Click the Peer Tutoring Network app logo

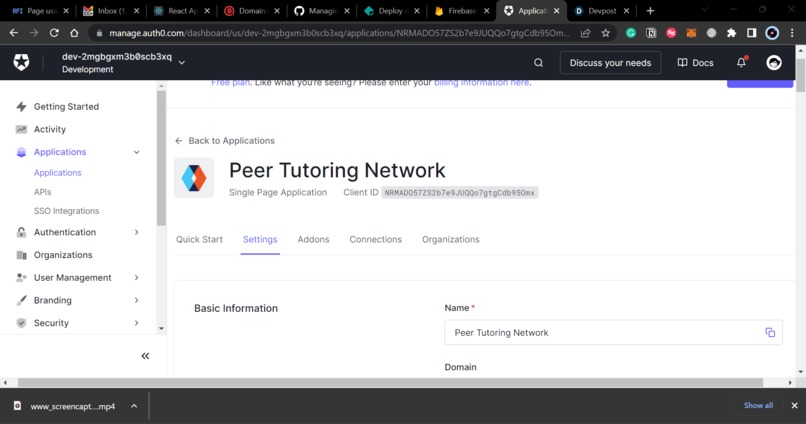pos(194,178)
